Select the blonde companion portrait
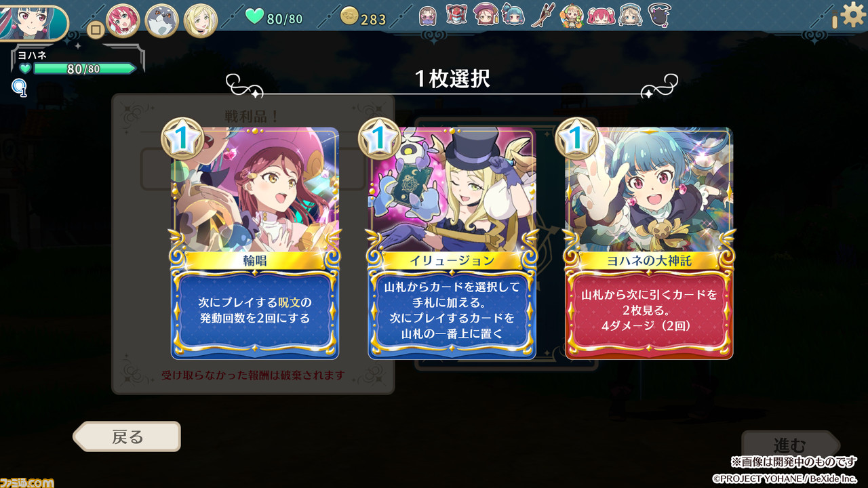868x488 pixels. [201, 20]
